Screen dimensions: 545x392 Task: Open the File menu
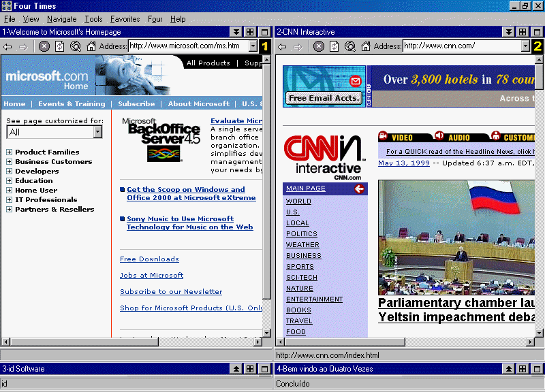(x=10, y=19)
